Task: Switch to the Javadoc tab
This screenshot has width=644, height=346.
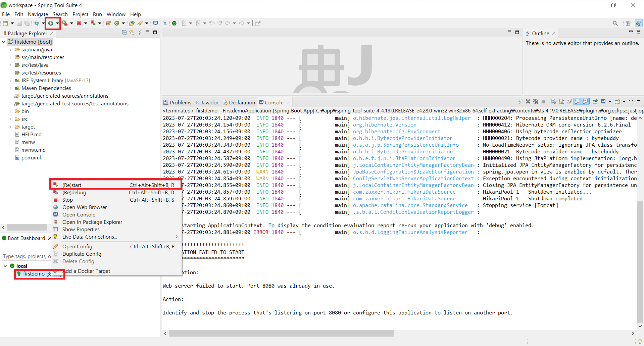Action: 207,102
